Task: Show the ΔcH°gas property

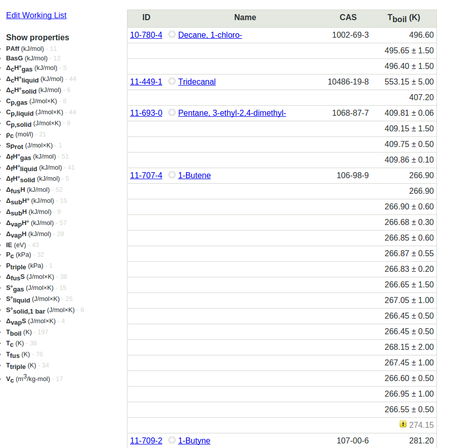Action: pos(32,68)
